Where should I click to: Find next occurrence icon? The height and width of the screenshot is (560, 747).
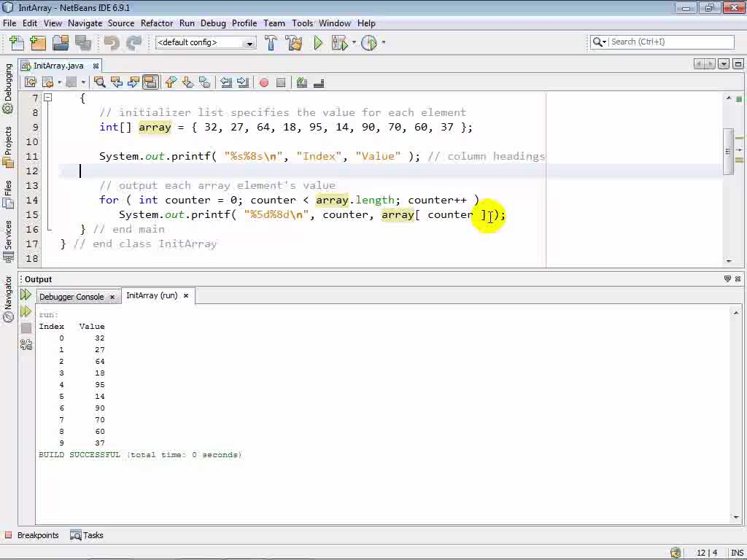point(133,82)
